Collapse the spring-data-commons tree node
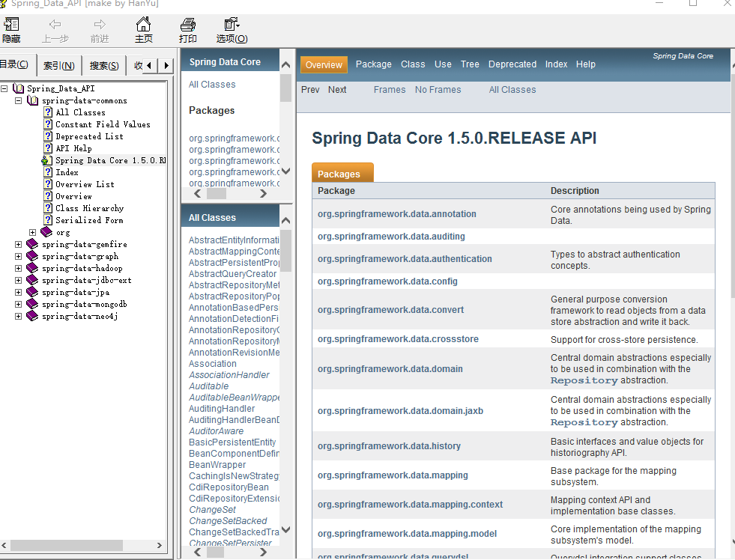 (19, 100)
